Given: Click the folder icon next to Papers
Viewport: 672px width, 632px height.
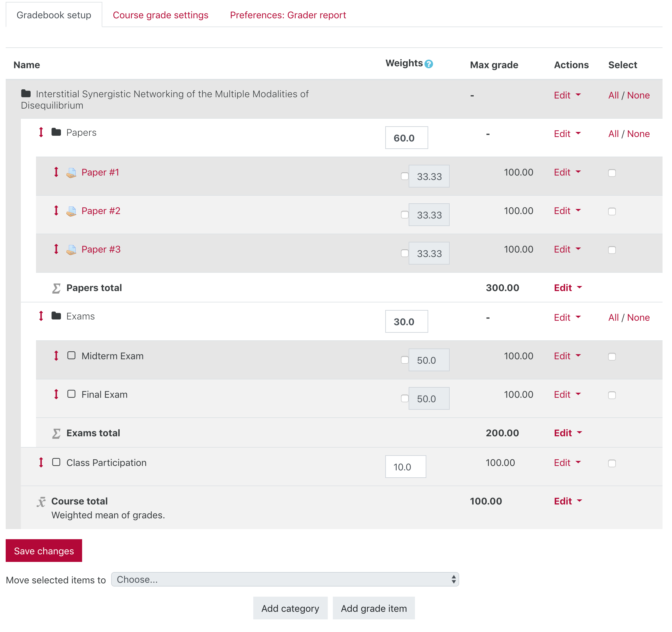Looking at the screenshot, I should click(56, 132).
